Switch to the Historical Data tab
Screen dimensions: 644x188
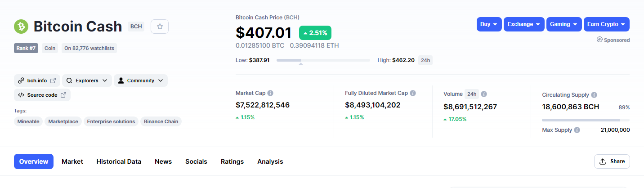pos(119,161)
